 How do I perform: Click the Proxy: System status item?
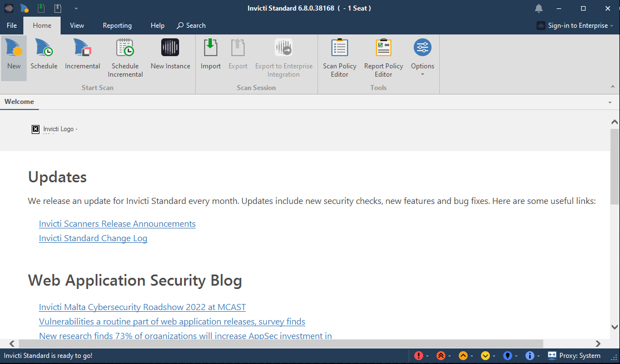click(574, 356)
